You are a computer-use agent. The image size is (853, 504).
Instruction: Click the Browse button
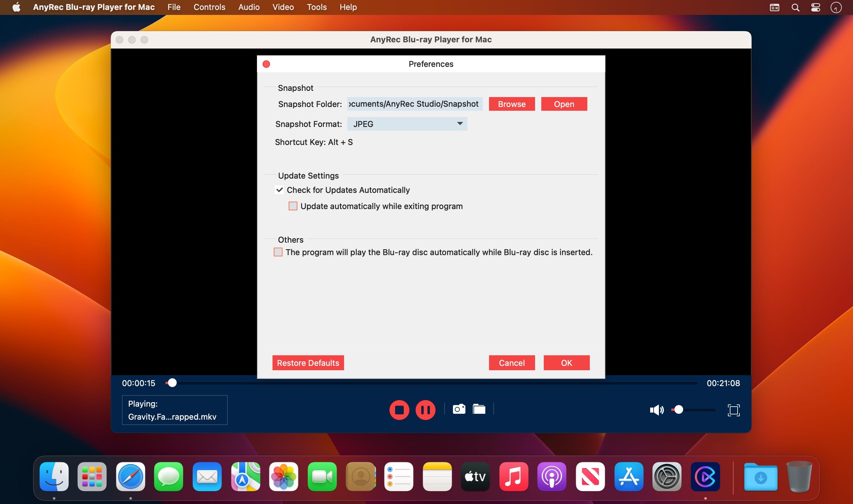click(511, 104)
